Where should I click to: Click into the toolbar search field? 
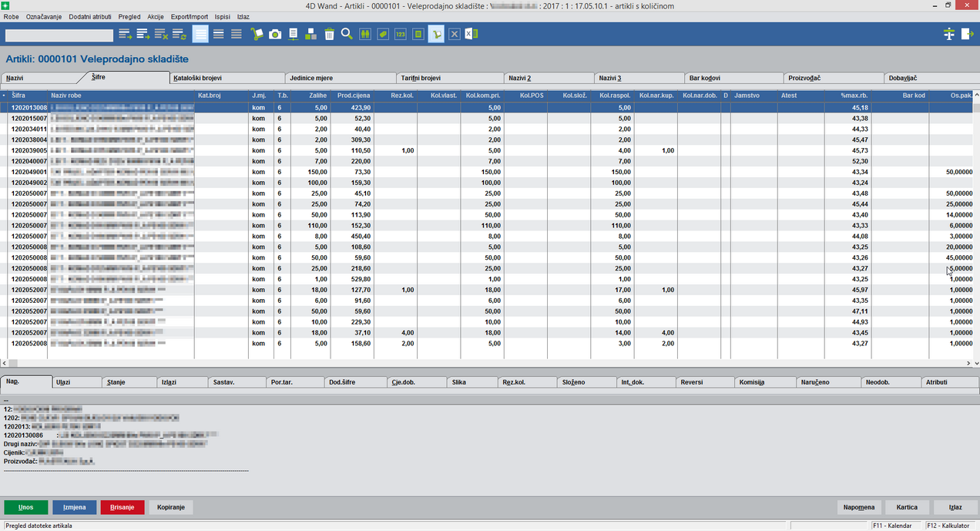coord(59,35)
